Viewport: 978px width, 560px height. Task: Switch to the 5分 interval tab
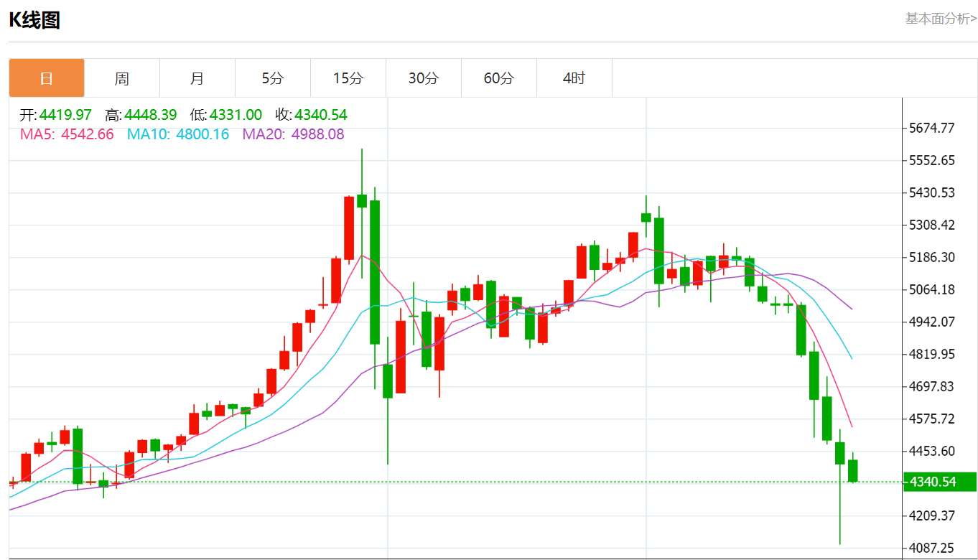[x=273, y=78]
